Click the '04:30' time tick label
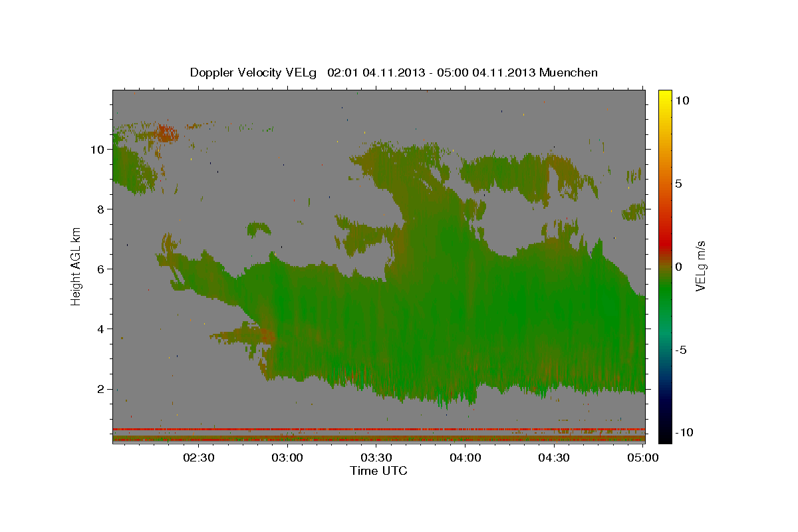The image size is (798, 532). coord(554,458)
